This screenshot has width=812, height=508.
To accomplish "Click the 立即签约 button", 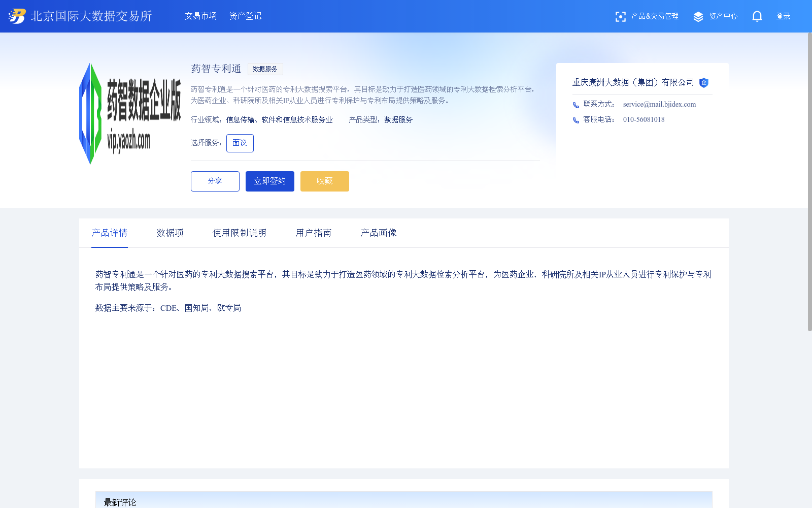I will tap(270, 181).
